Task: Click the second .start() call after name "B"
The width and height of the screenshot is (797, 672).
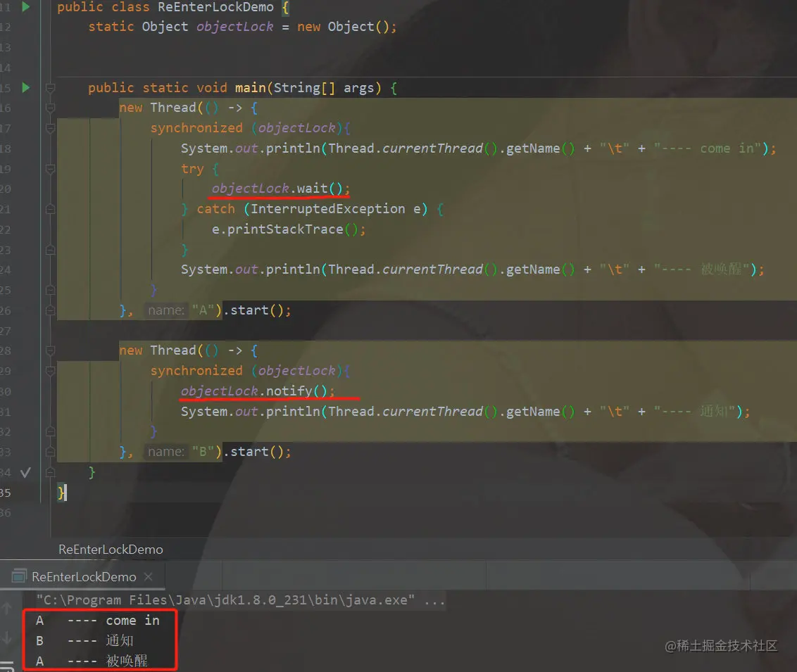Action: pyautogui.click(x=258, y=452)
